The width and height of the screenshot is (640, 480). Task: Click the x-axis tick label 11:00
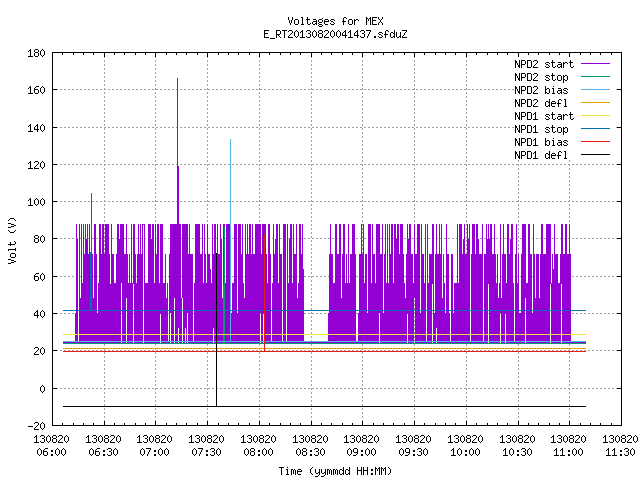tap(568, 452)
